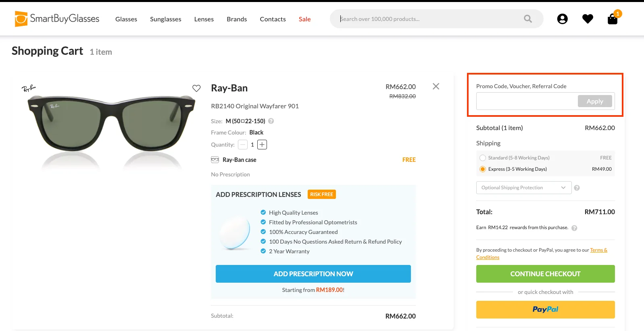Add Ray-Ban Wayfarer to wishlist heart

(x=196, y=88)
